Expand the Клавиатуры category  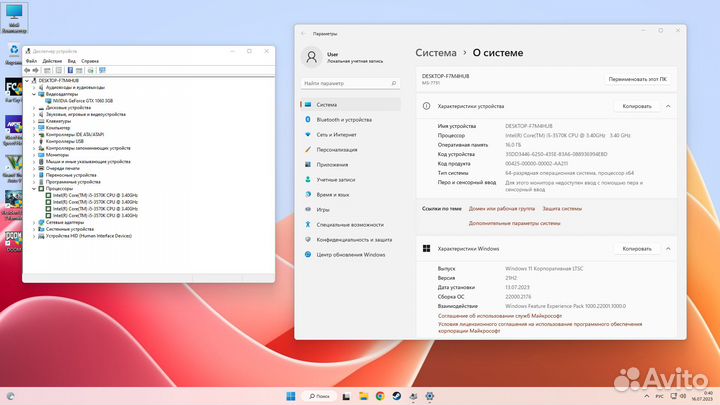pos(34,121)
